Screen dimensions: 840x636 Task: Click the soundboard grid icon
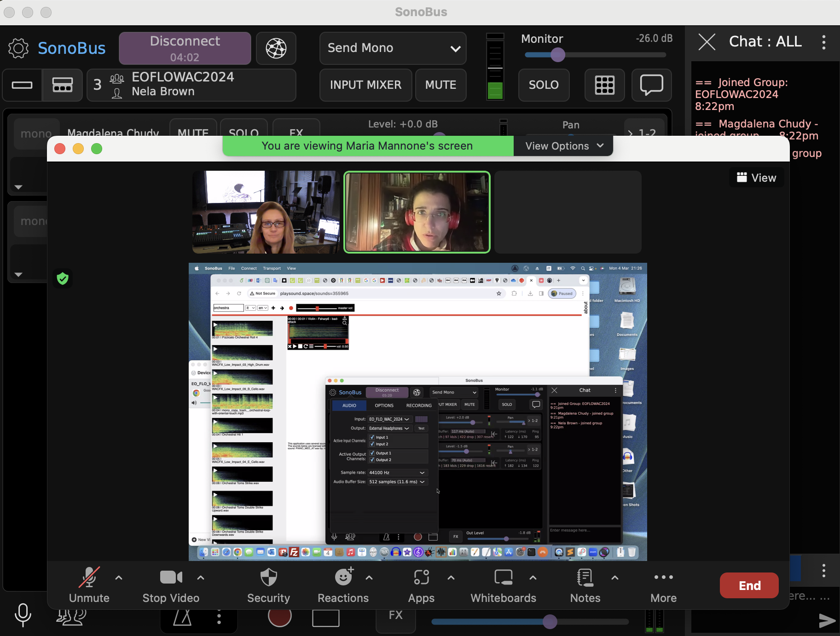(x=604, y=85)
